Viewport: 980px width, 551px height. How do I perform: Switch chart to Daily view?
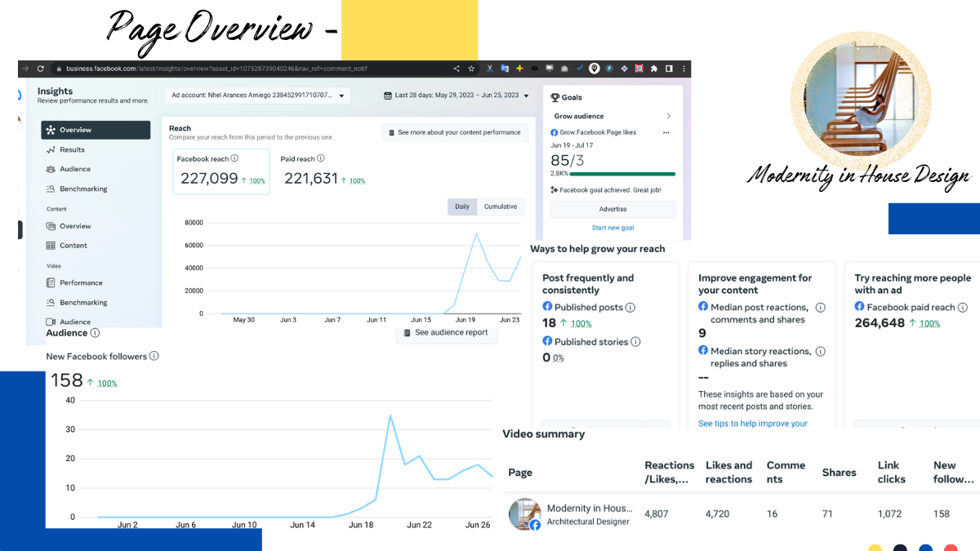(x=462, y=207)
